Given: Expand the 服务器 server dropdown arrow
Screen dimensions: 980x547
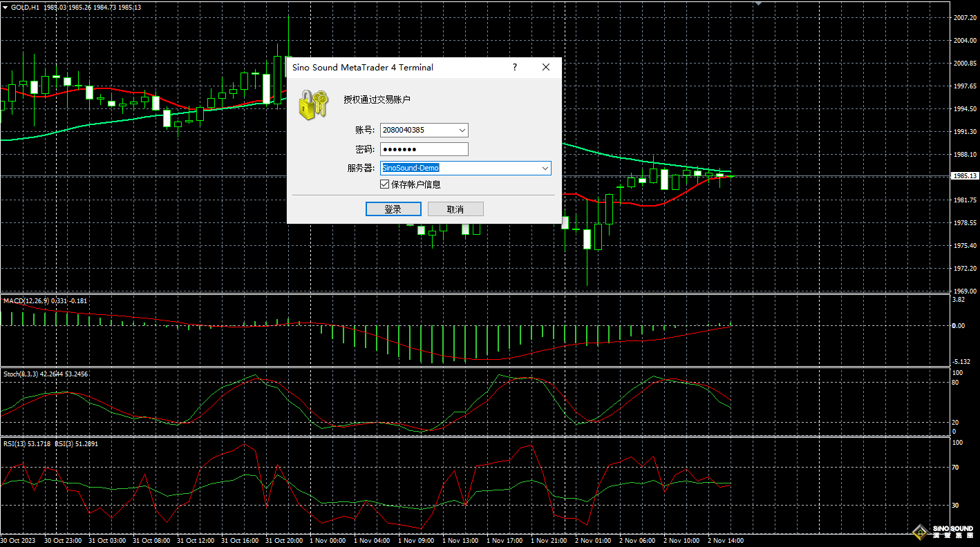Looking at the screenshot, I should coord(545,168).
